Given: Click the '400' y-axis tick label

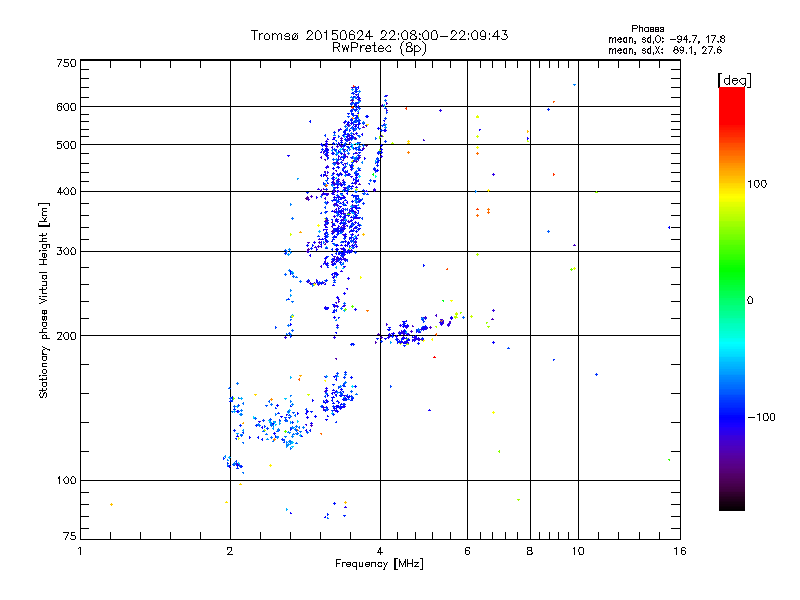Looking at the screenshot, I should [x=66, y=192].
